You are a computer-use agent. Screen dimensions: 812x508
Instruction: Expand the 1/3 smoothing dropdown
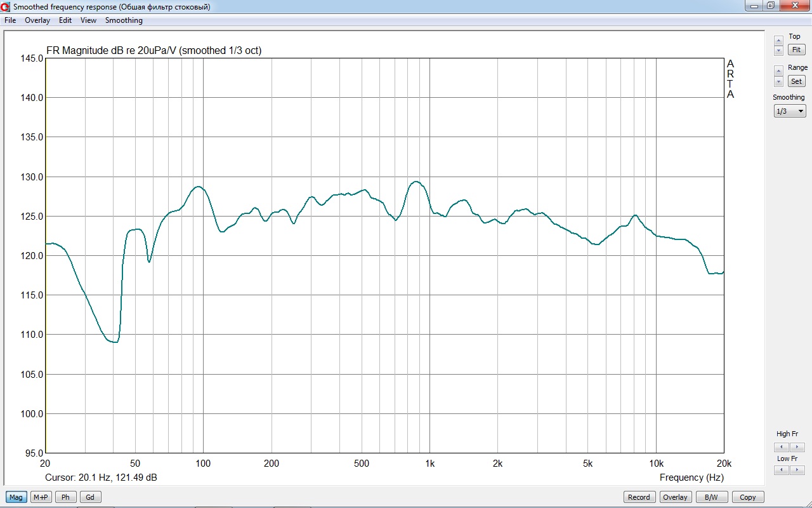(x=790, y=111)
